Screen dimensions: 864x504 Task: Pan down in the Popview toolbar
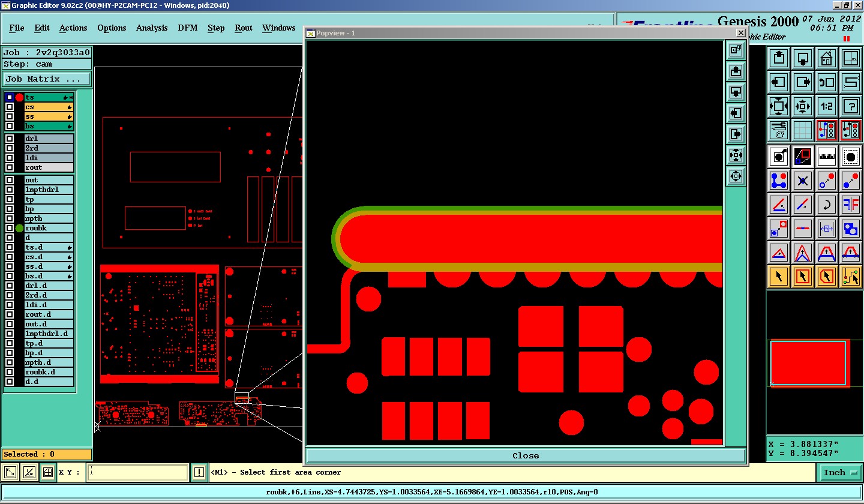pos(736,92)
